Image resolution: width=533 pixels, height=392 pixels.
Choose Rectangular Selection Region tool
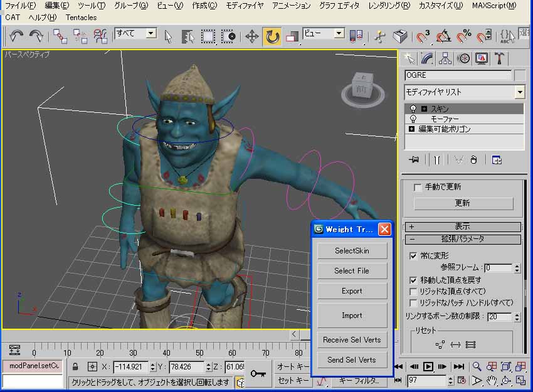tap(208, 36)
